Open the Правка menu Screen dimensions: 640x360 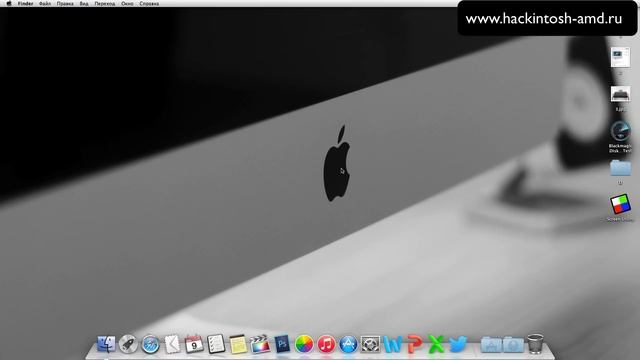click(65, 3)
